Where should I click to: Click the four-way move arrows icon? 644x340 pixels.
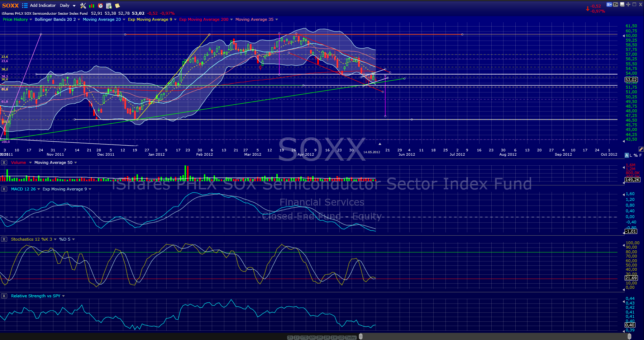click(628, 5)
